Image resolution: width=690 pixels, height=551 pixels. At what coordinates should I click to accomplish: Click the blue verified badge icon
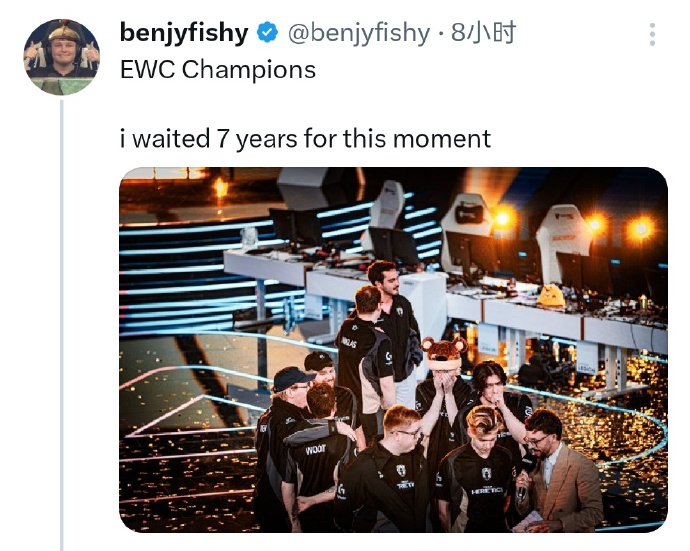click(x=267, y=33)
